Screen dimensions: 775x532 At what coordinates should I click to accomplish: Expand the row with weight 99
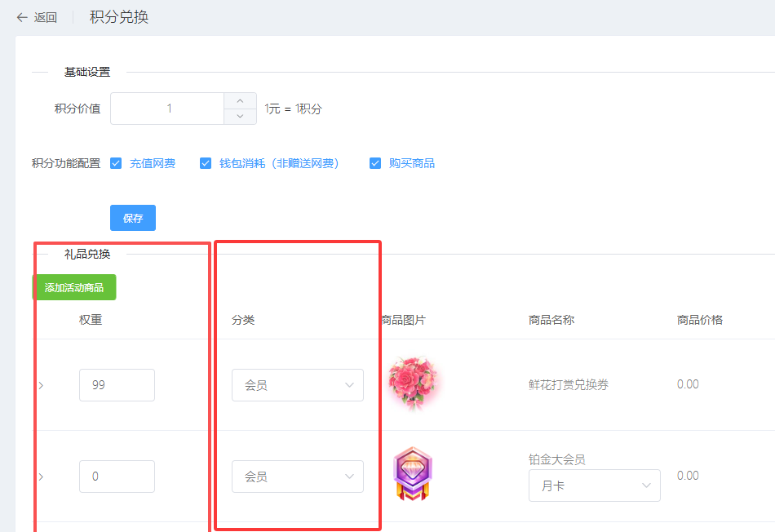(41, 385)
